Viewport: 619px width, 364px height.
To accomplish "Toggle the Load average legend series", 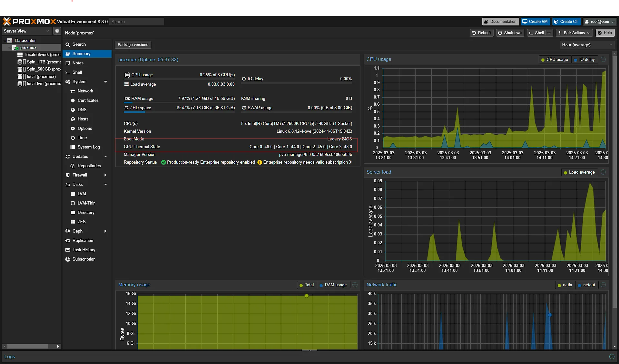I will click(579, 172).
